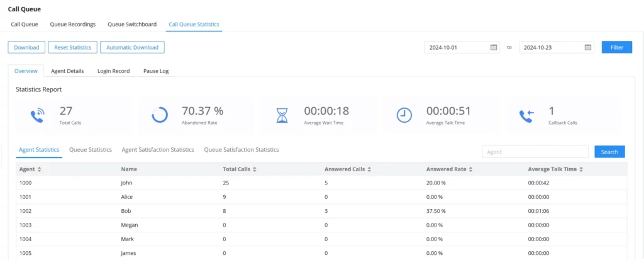644x260 pixels.
Task: Sort the Answered Calls column
Action: [369, 169]
